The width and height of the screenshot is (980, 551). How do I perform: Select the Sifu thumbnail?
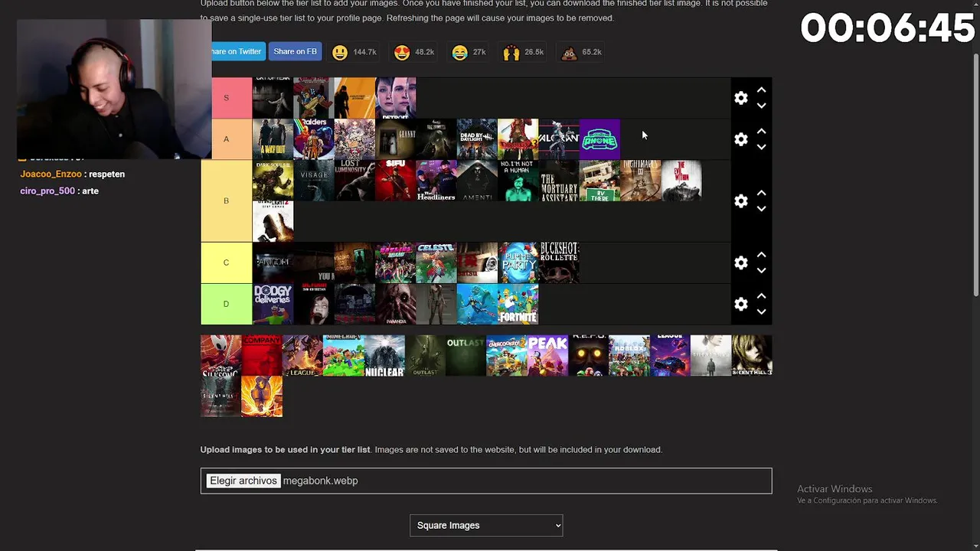tap(396, 181)
